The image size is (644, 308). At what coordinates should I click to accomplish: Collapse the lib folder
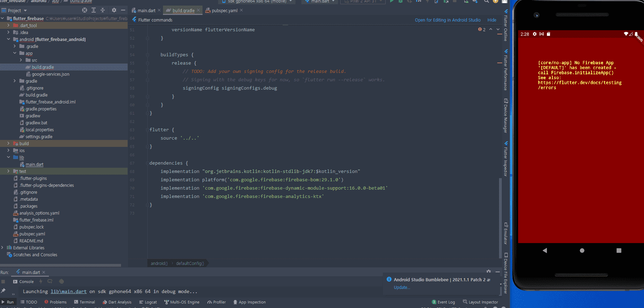[x=9, y=157]
